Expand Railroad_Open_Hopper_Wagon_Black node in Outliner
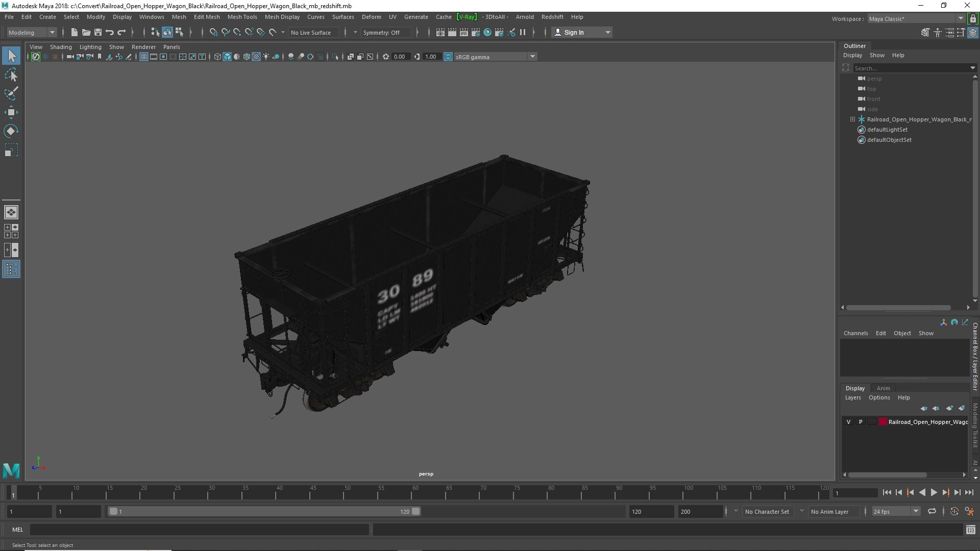Screen dimensions: 980x551 tap(852, 119)
